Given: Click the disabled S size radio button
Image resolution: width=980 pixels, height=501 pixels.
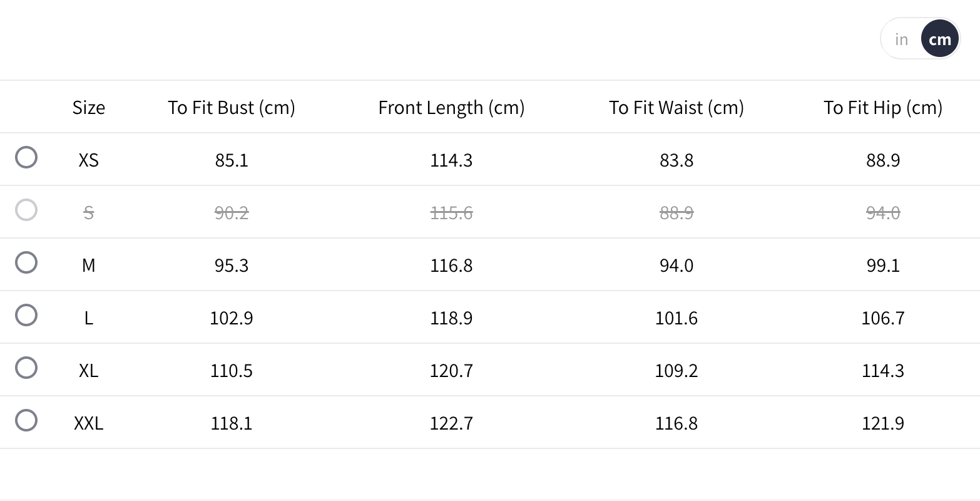Looking at the screenshot, I should 26,210.
